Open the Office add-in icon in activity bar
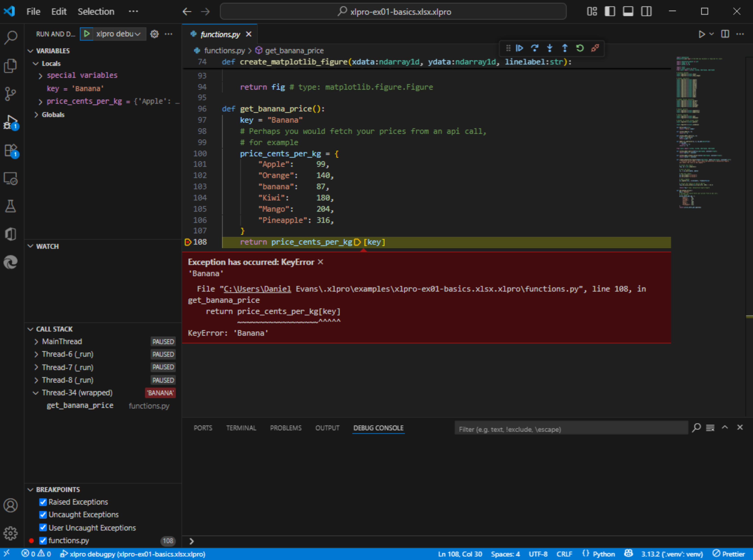The width and height of the screenshot is (753, 560). click(11, 234)
